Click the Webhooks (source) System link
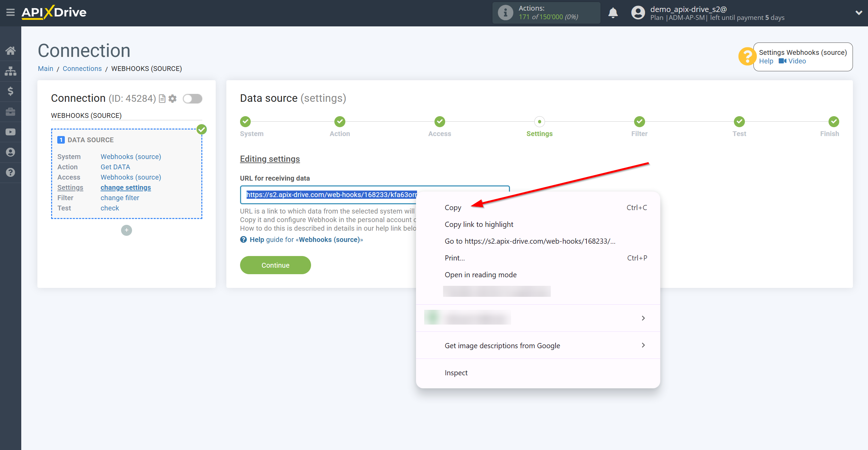 click(x=131, y=157)
